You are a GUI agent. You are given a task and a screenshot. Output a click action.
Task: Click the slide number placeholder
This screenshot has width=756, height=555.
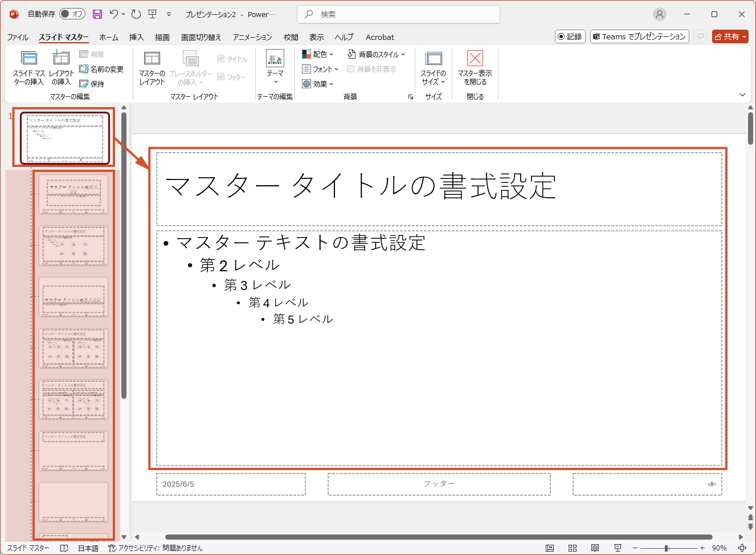tap(647, 484)
